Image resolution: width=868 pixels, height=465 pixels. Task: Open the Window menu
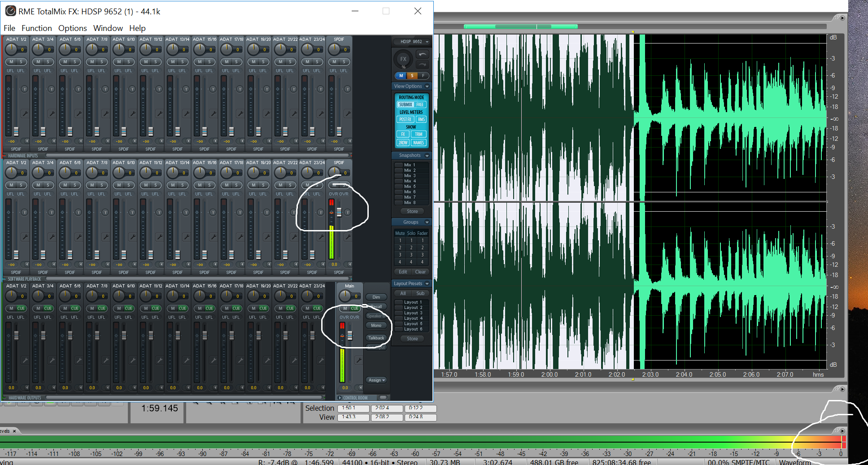tap(108, 28)
